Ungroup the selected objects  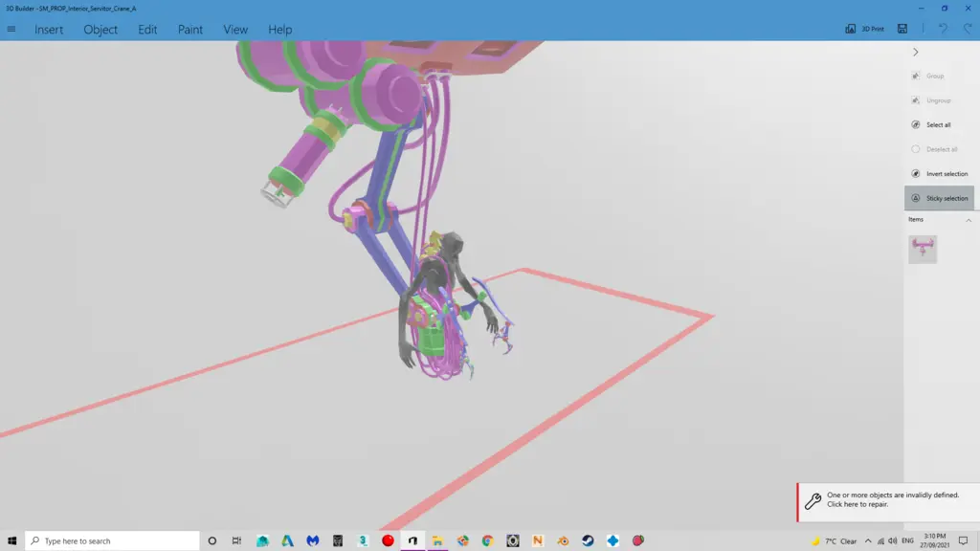point(933,99)
